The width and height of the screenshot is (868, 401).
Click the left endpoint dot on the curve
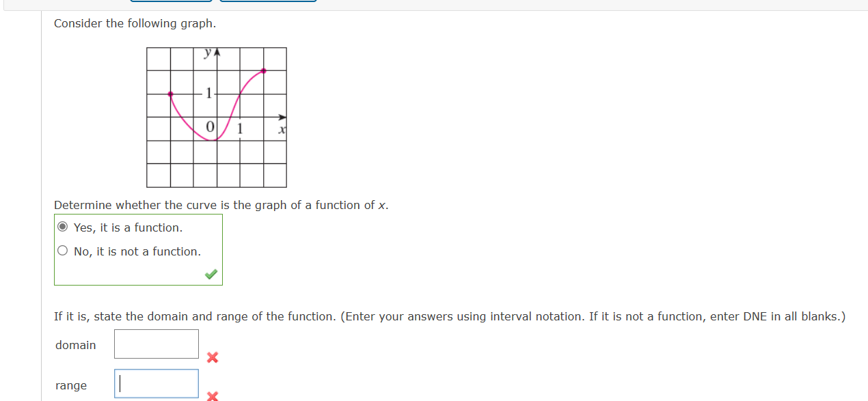[169, 93]
